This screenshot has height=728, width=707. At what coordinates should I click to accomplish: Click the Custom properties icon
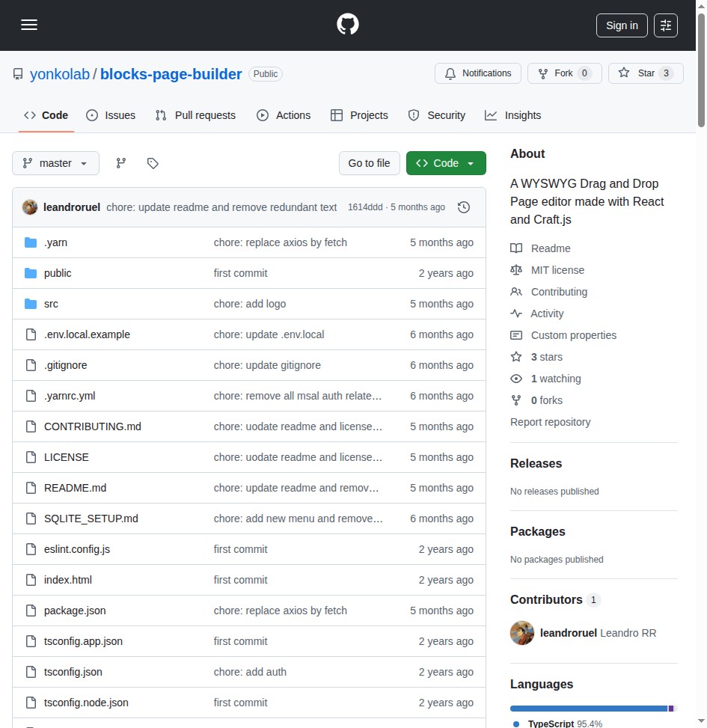[516, 335]
